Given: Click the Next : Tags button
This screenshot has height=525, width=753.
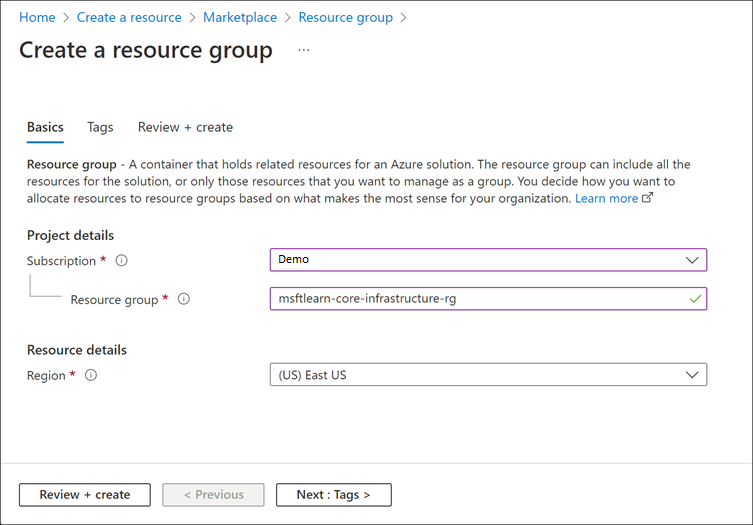Looking at the screenshot, I should 334,495.
